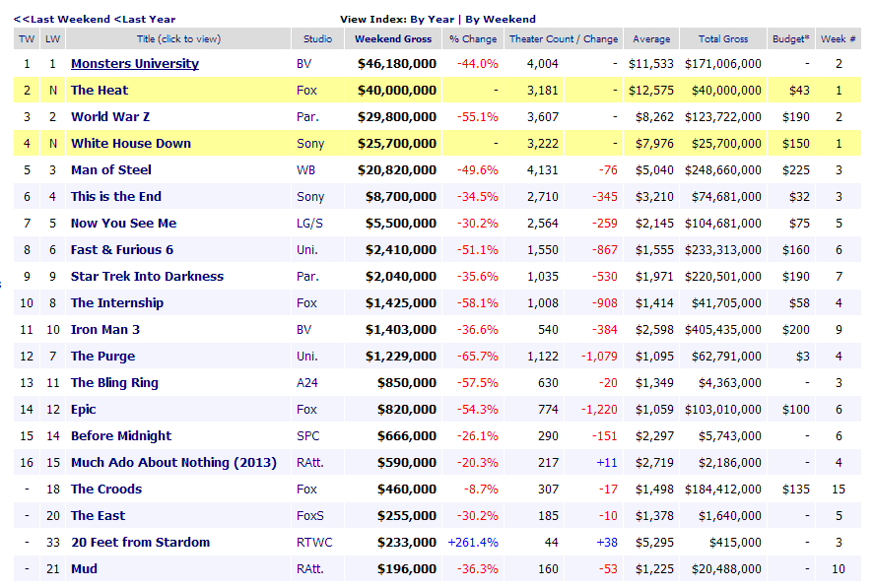Select the -8.7% change for The Croods
This screenshot has height=588, width=875.
[x=481, y=490]
